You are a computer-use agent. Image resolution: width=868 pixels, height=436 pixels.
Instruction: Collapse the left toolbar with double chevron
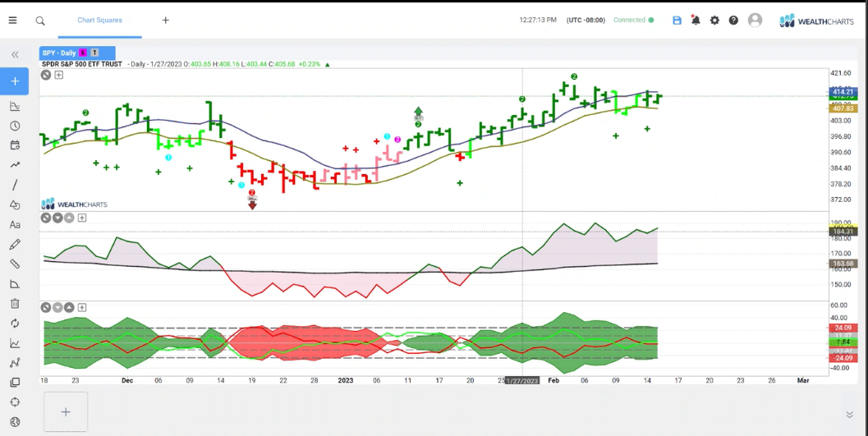coord(15,54)
